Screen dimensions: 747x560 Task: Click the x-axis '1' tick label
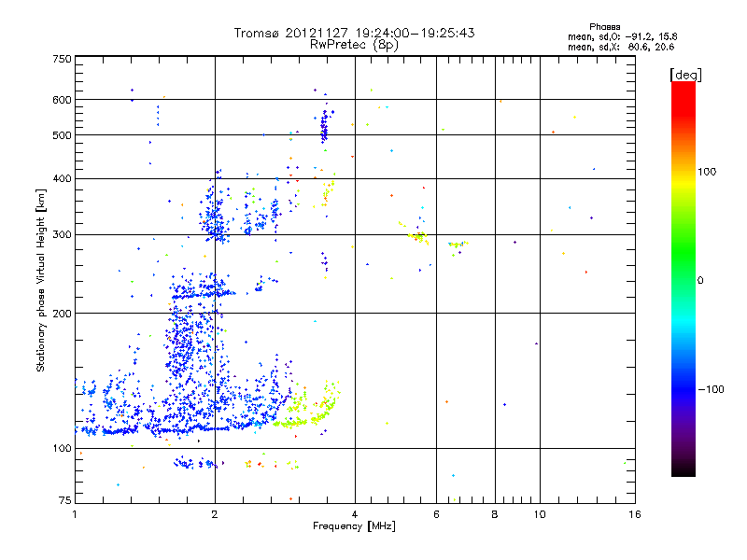(x=75, y=514)
